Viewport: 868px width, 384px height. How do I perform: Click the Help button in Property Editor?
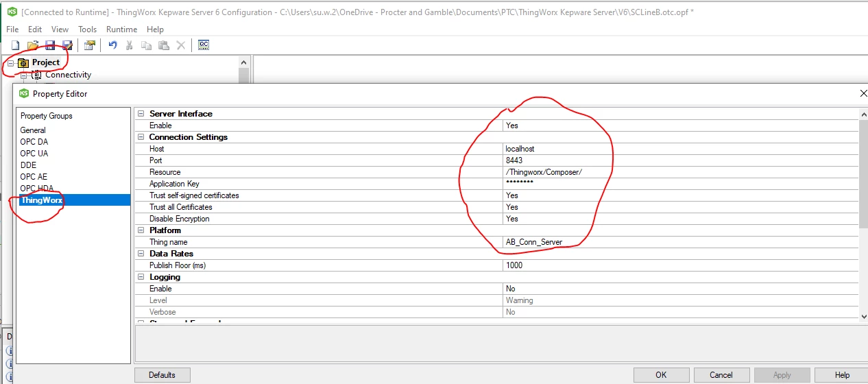tap(842, 375)
